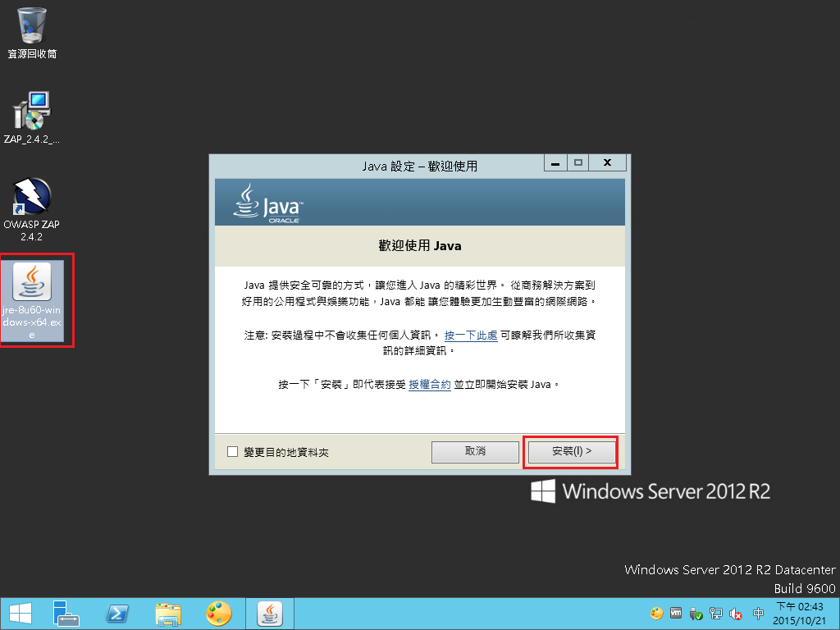Open the Windows Start button
840x630 pixels.
(21, 614)
